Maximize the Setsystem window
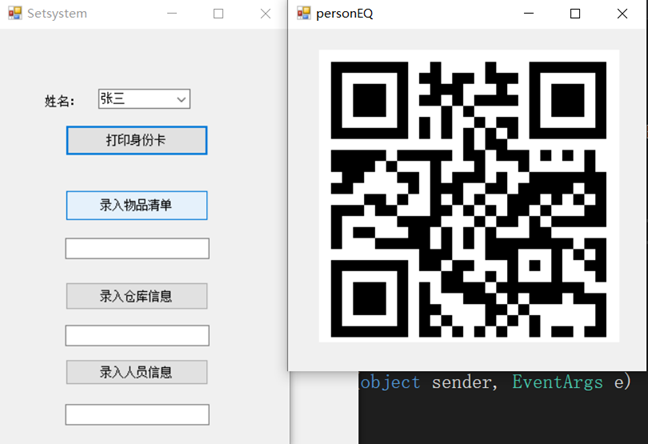648x444 pixels. [x=218, y=14]
